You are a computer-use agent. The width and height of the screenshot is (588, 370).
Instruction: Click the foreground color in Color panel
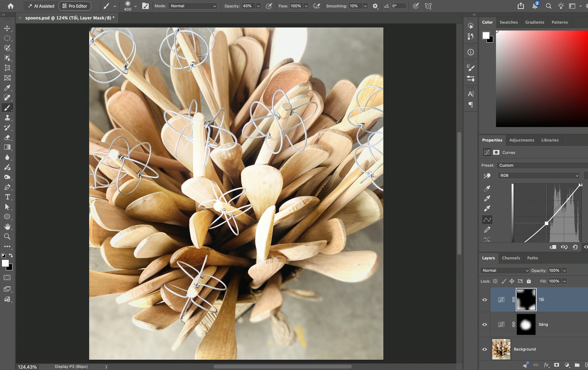[486, 36]
